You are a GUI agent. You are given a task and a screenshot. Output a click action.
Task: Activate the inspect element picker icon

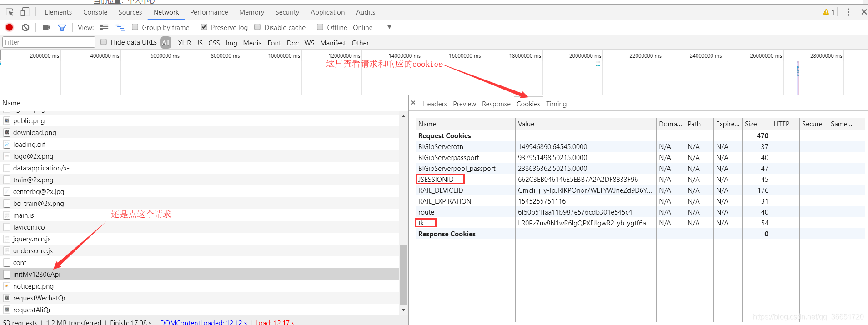(x=10, y=12)
